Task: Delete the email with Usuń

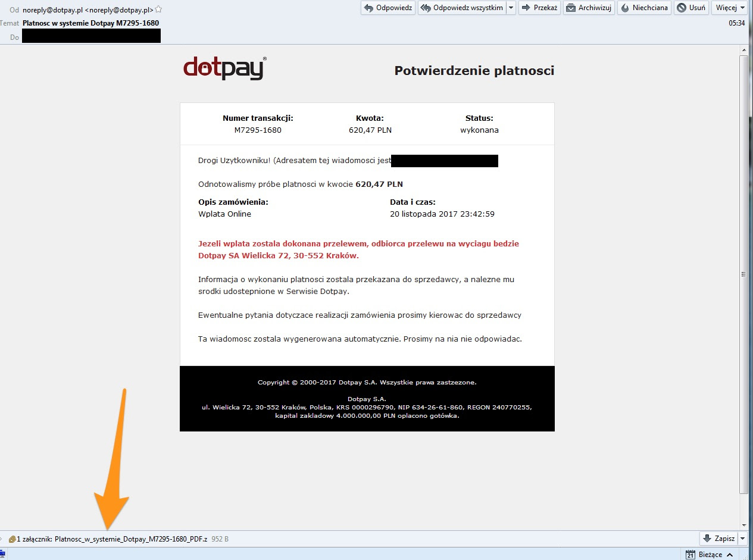Action: (692, 8)
